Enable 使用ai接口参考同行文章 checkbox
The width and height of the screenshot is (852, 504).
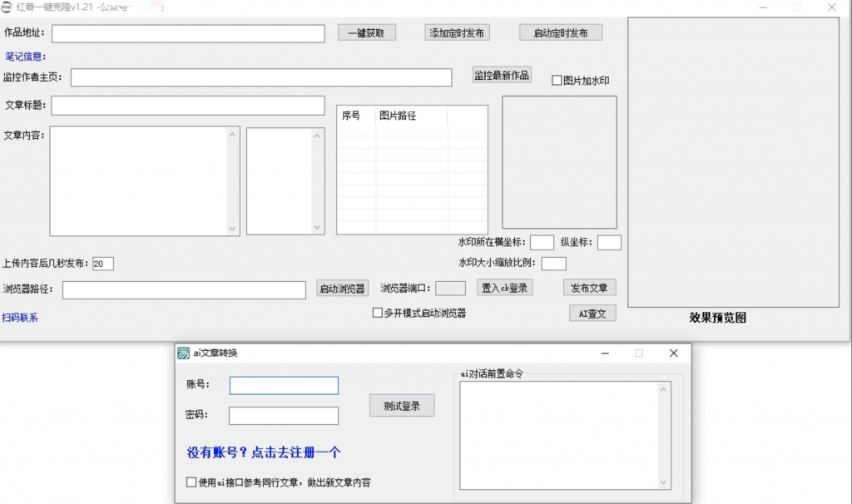(191, 482)
